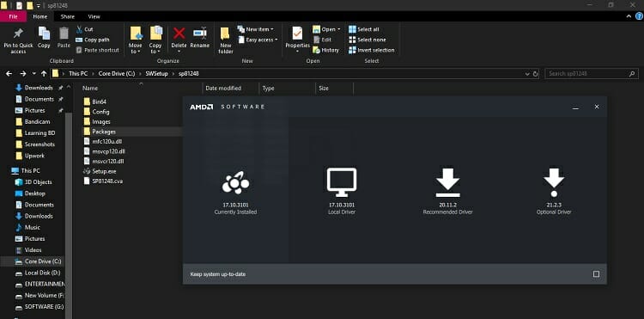The image size is (644, 319).
Task: Go forward with the Forward arrow
Action: click(23, 74)
